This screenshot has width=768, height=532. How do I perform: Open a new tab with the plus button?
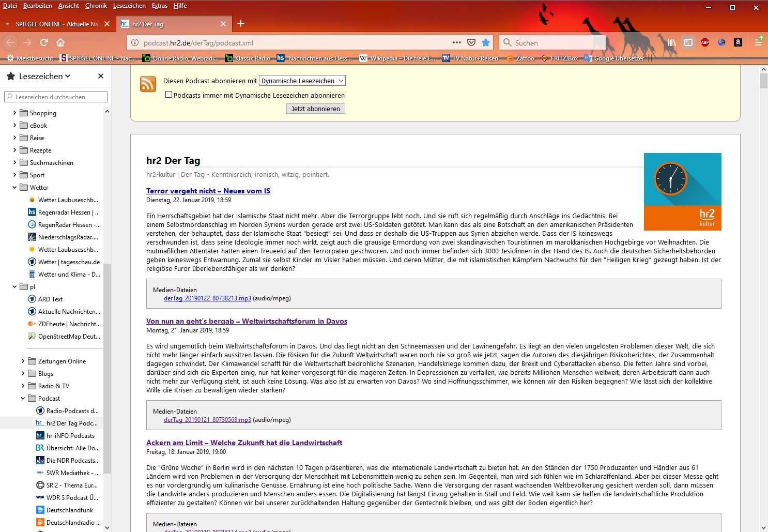(241, 23)
